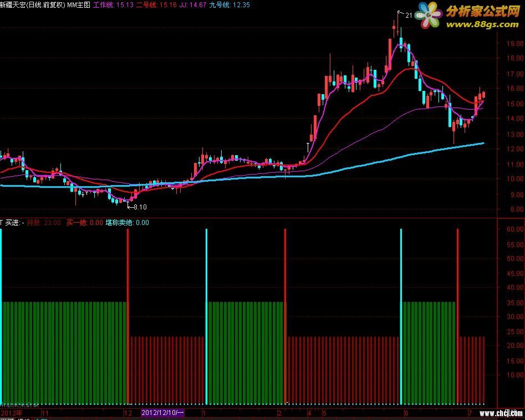Click the 10.00 sub-chart axis label

click(515, 375)
